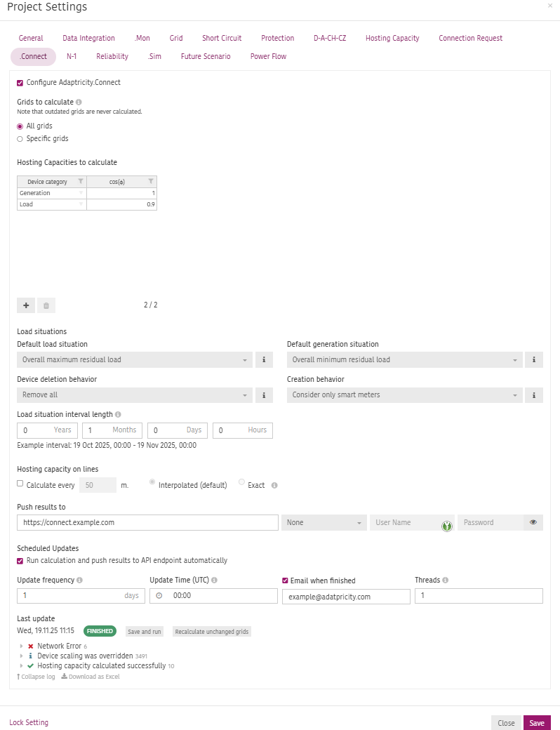The image size is (560, 730).
Task: Click the clock icon in Update Time field
Action: 159,595
